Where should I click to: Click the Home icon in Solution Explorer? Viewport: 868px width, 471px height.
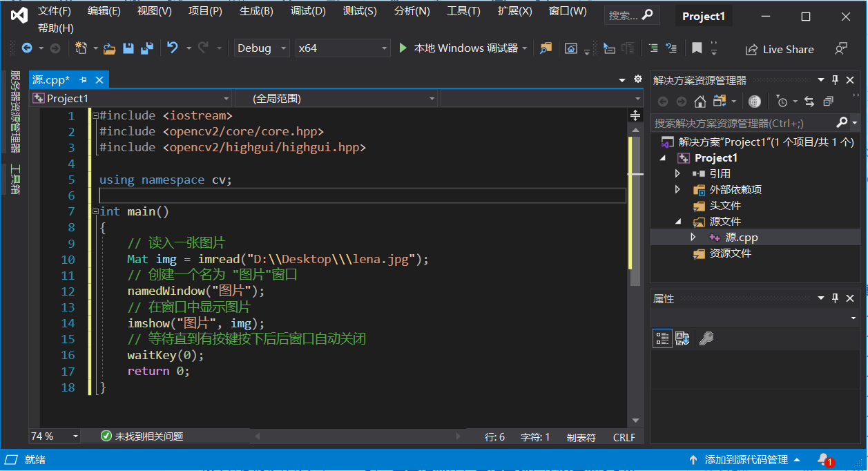pyautogui.click(x=700, y=102)
